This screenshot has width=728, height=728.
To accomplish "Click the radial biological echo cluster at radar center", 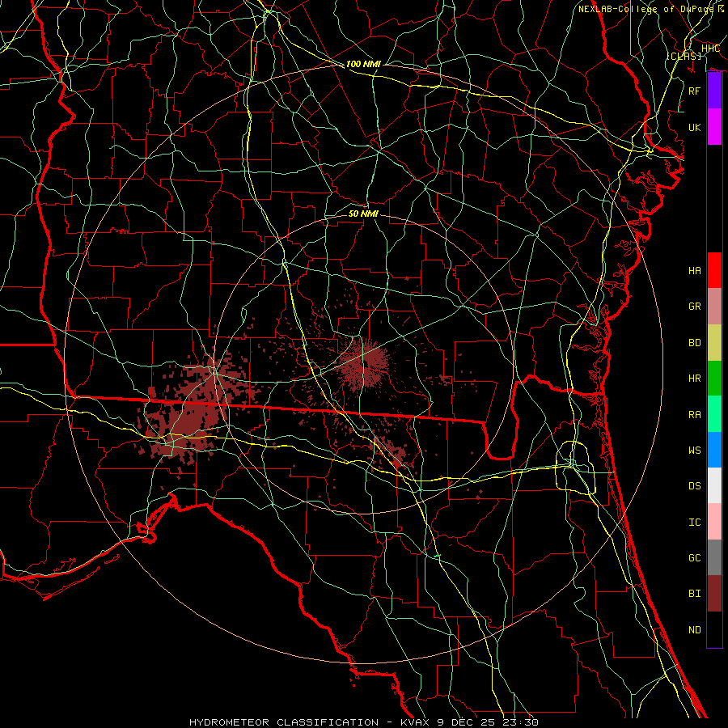I will [363, 364].
